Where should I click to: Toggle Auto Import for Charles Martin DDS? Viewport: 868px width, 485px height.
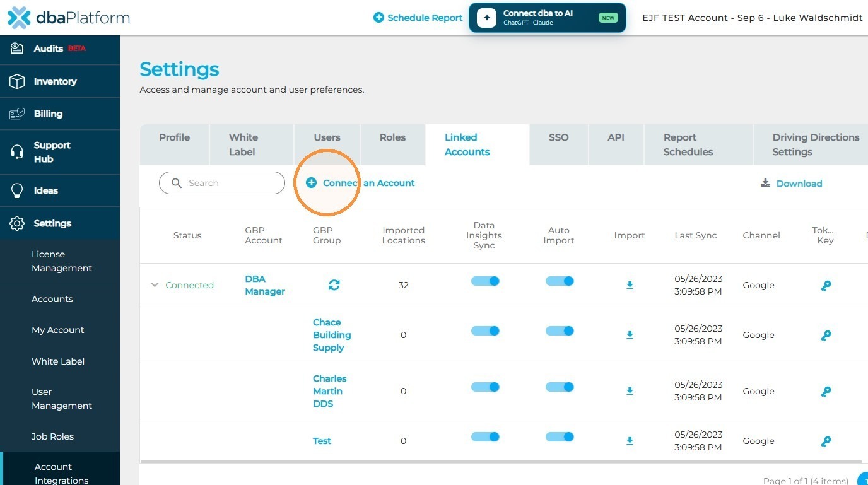pyautogui.click(x=560, y=387)
